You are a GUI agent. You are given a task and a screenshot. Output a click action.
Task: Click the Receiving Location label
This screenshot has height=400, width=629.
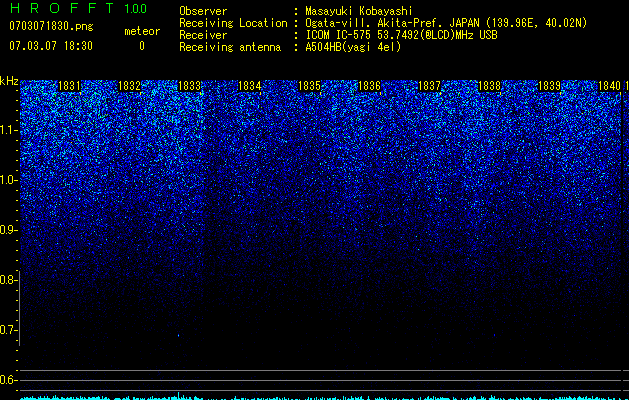point(233,23)
